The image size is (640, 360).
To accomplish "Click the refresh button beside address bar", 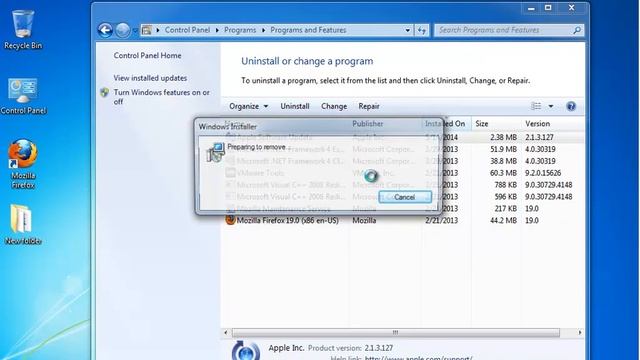I will (x=422, y=30).
